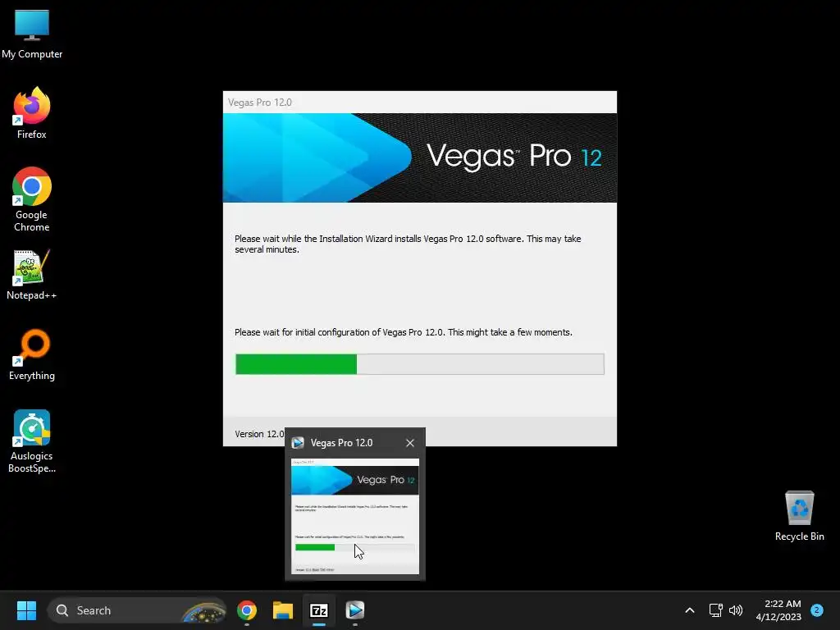
Task: Click the Vegas Pro icon in preview header
Action: pos(298,443)
